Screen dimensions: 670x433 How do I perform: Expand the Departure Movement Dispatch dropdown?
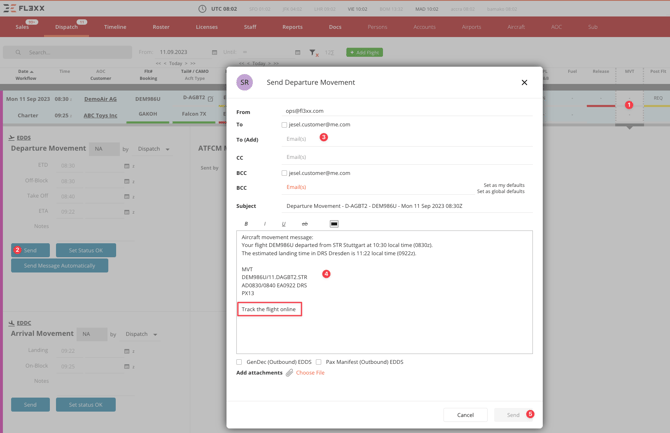(153, 149)
